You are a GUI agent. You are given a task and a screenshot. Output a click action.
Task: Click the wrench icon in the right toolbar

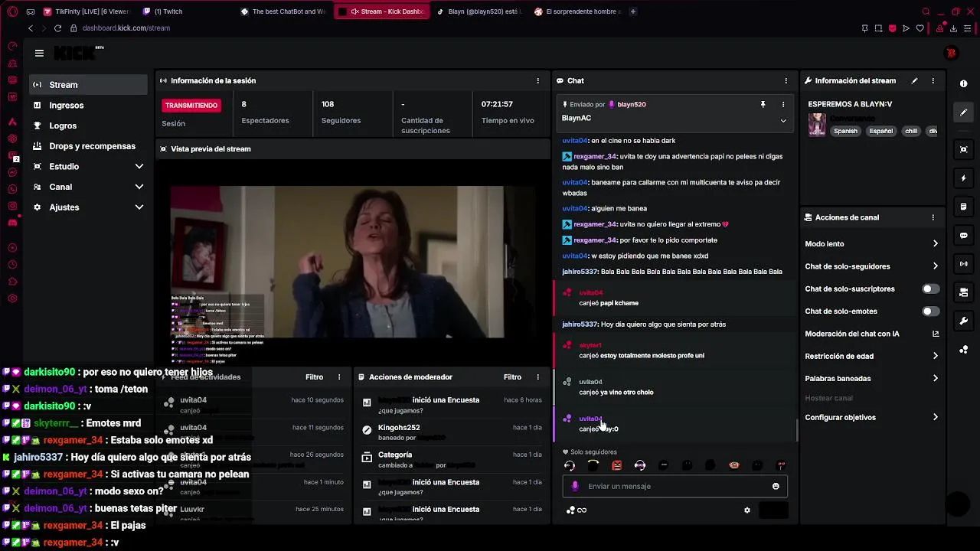tap(964, 321)
